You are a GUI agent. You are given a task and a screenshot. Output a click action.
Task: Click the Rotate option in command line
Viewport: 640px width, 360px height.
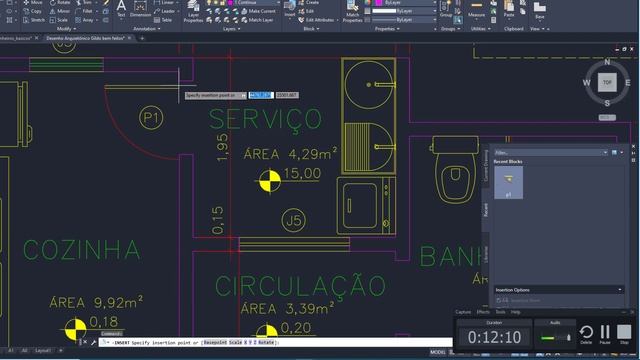pos(266,342)
